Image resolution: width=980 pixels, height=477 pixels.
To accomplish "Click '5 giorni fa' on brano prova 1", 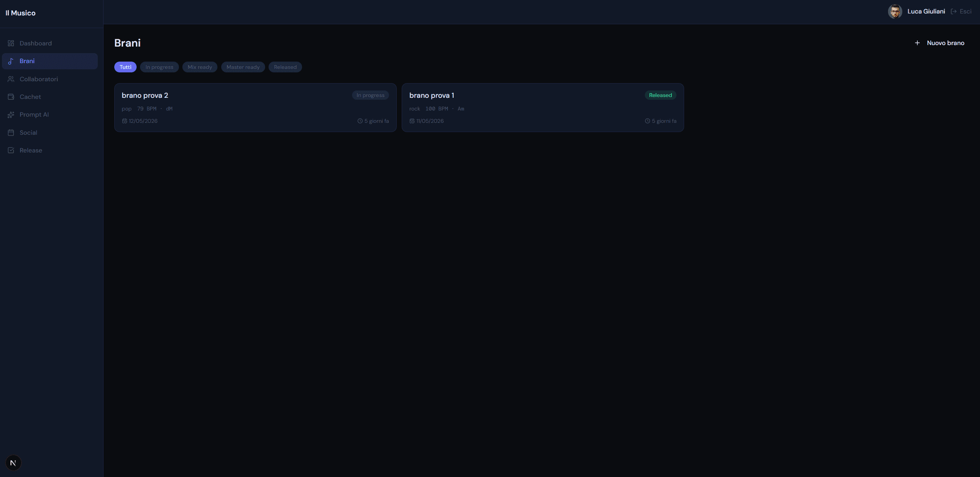I will click(664, 121).
